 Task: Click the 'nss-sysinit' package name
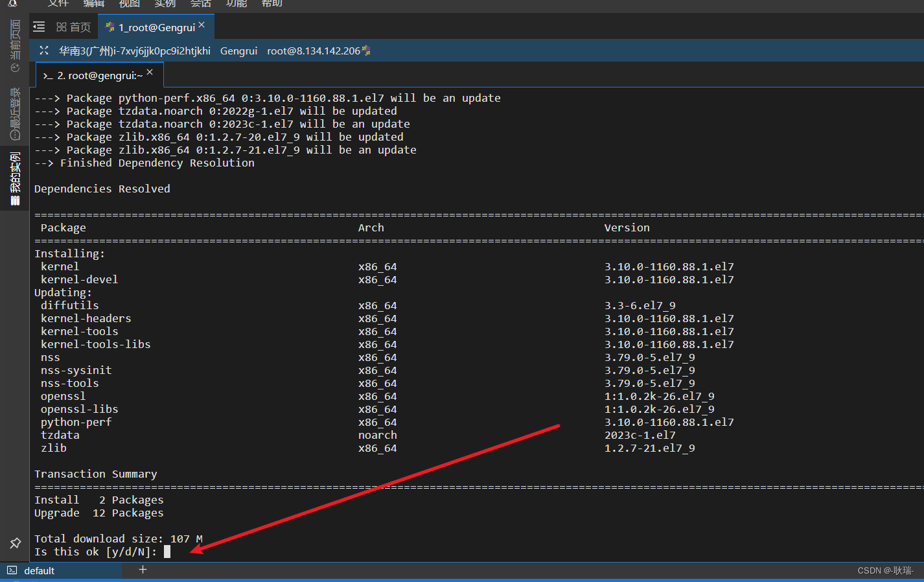click(x=76, y=370)
